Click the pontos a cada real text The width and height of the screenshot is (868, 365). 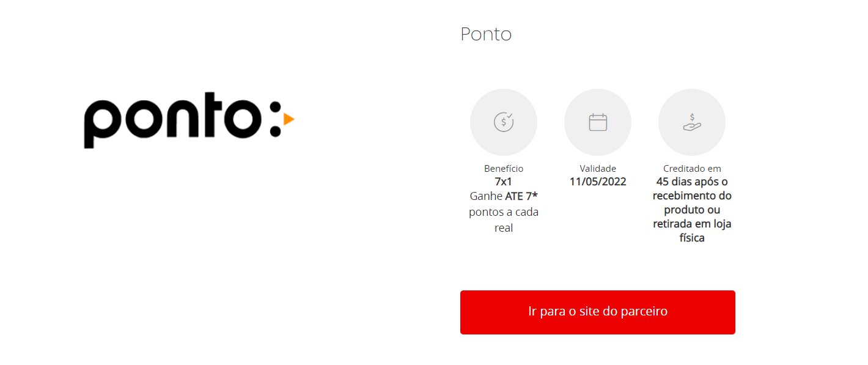pos(504,220)
